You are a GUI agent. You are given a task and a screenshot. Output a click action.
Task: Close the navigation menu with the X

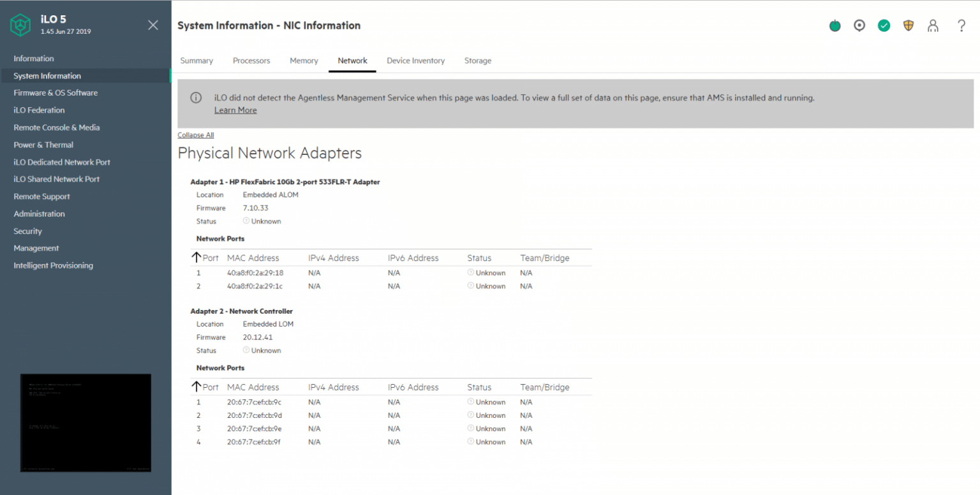pos(153,25)
